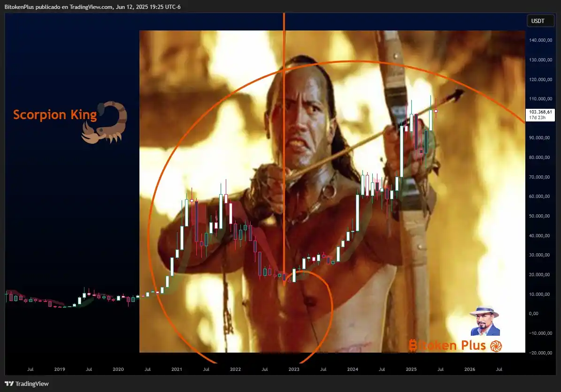Click the orange swirl icon after Bitoken Plus
The height and width of the screenshot is (392, 561).
[496, 346]
